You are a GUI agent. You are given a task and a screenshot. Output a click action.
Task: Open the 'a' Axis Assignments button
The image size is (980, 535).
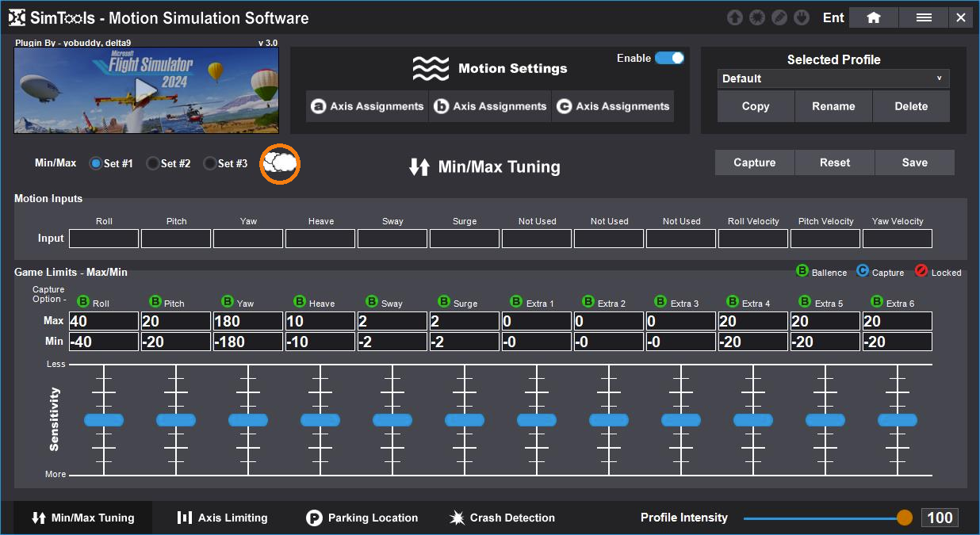(x=367, y=106)
